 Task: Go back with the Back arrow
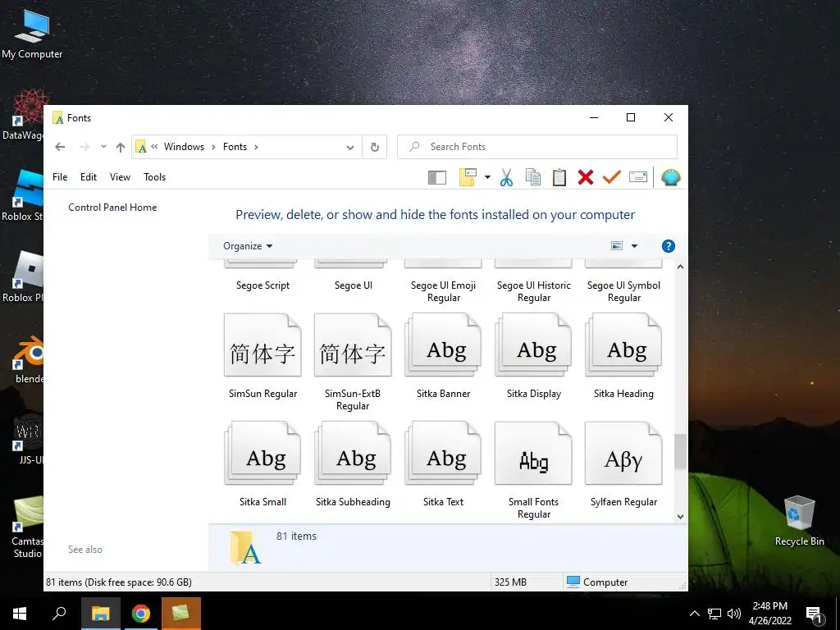(x=60, y=147)
